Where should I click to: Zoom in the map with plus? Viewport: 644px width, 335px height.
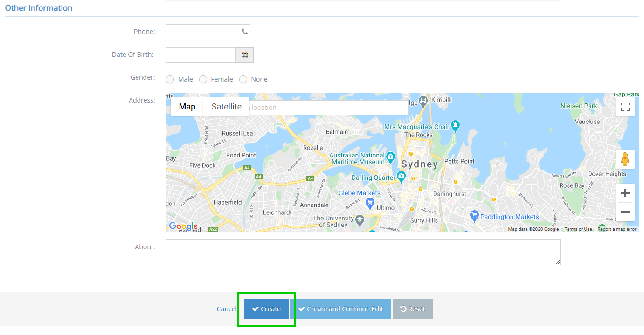tap(625, 193)
